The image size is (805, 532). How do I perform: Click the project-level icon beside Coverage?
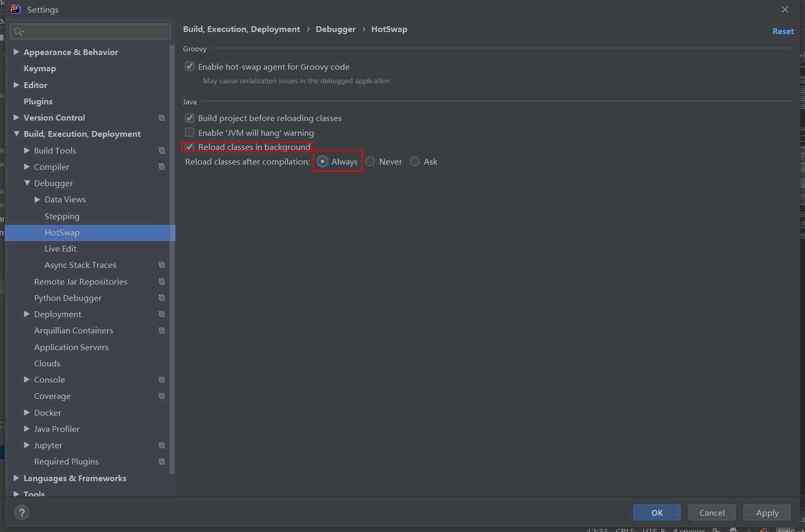(162, 396)
